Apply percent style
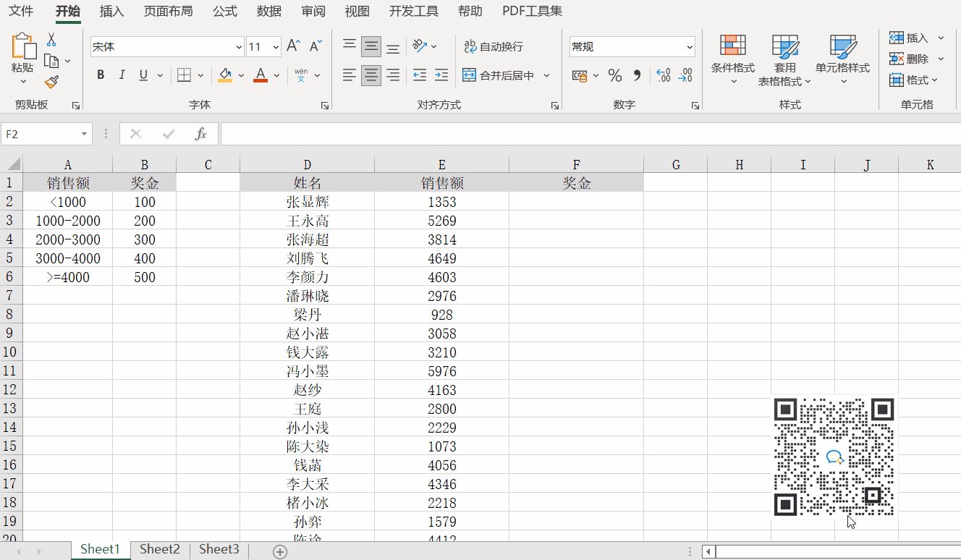The height and width of the screenshot is (560, 961). point(615,75)
